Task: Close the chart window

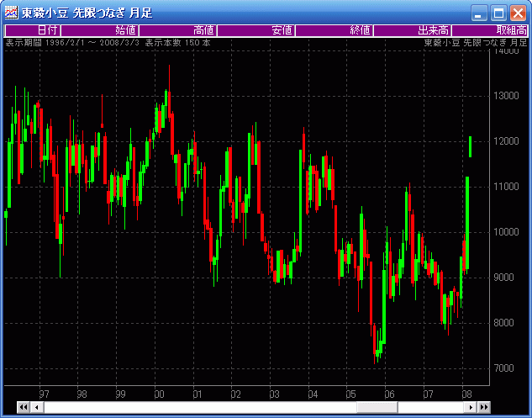Action: click(x=518, y=13)
